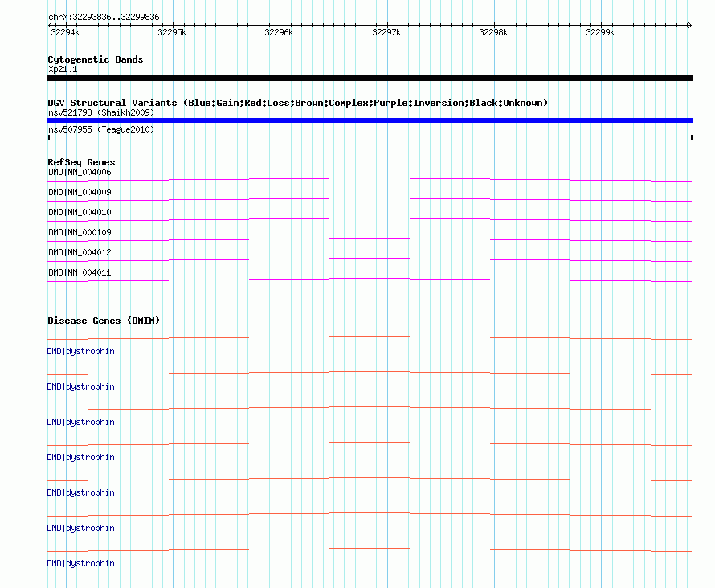The height and width of the screenshot is (588, 715).
Task: Click the chrX:32293836..32299836 region label
Action: point(104,17)
